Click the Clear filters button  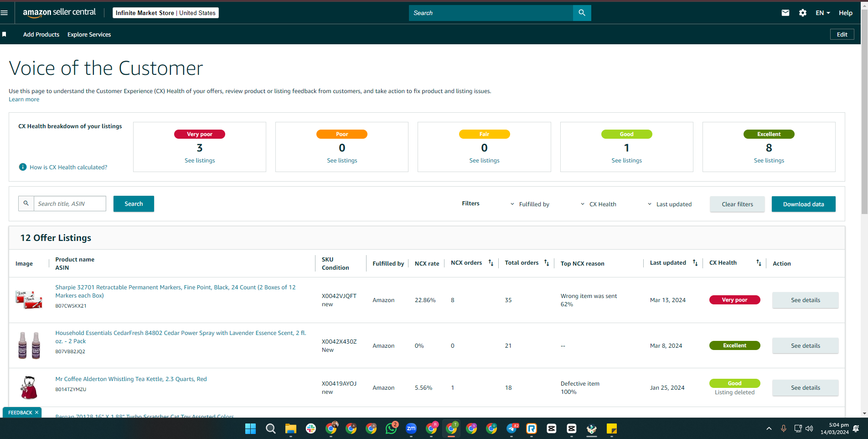(x=737, y=204)
